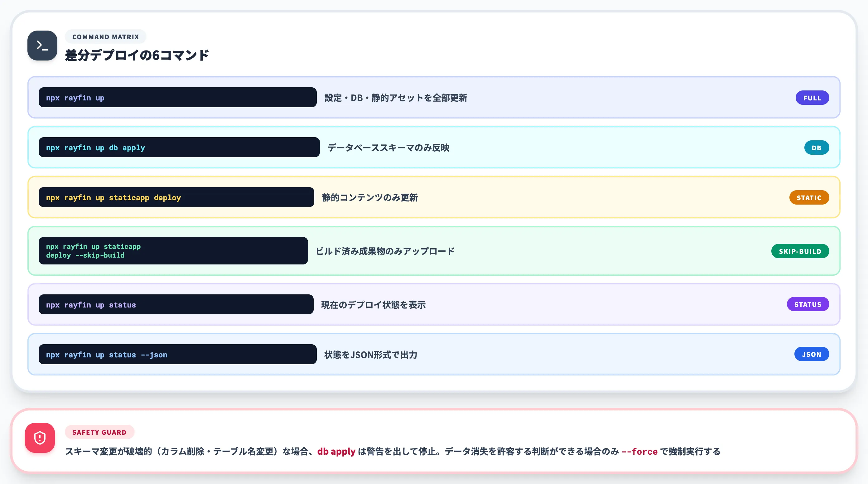Click the red 'db apply' inline code
This screenshot has height=484, width=868.
336,452
